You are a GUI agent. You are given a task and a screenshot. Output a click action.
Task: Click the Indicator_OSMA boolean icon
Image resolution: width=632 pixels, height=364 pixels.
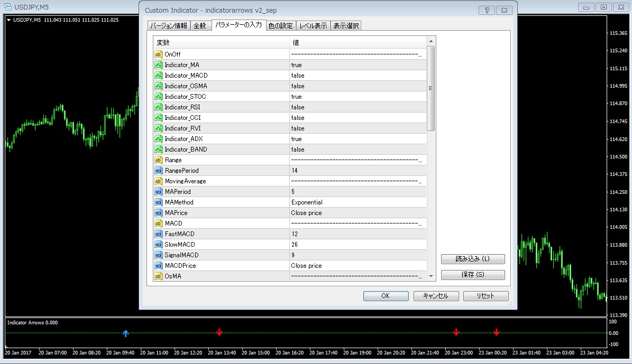pyautogui.click(x=159, y=86)
